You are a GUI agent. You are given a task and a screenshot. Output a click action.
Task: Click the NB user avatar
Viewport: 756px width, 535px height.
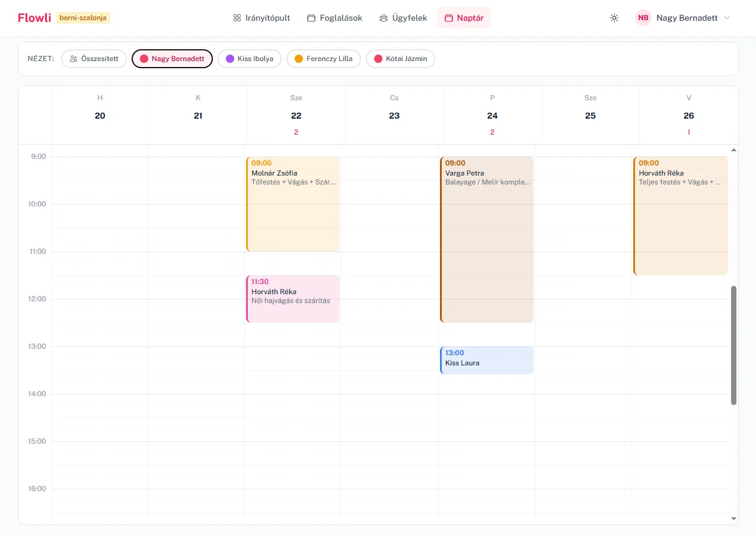pos(643,18)
